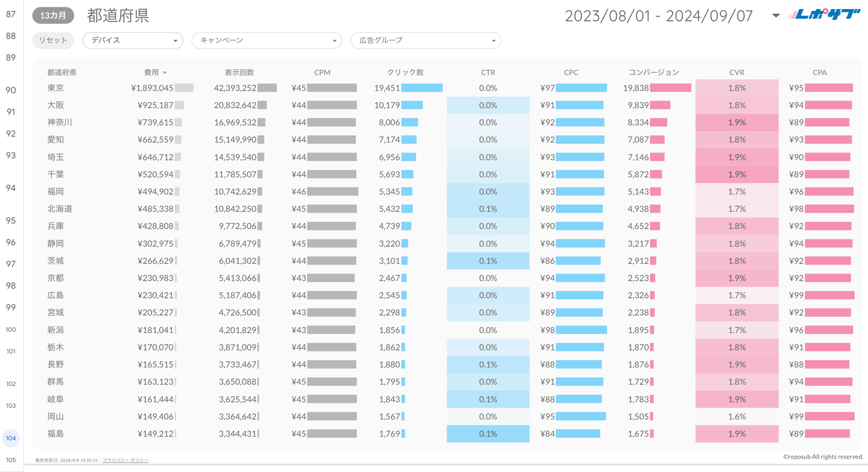Screen dimensions: 868x472
Task: Select the 北海道 prefecture cell
Action: click(x=60, y=209)
